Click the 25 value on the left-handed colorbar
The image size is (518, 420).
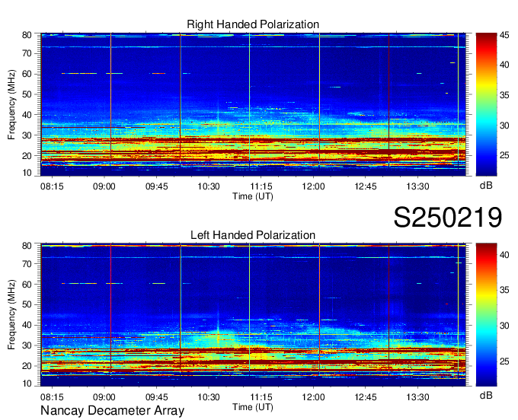click(x=504, y=361)
